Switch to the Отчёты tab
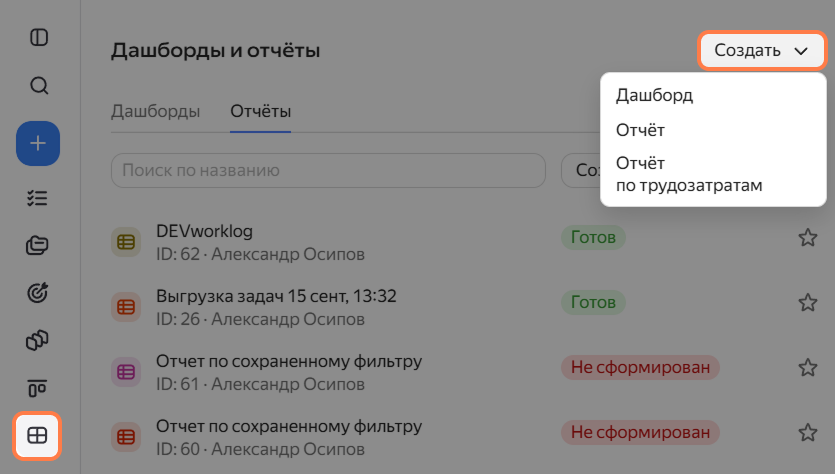 (x=260, y=111)
